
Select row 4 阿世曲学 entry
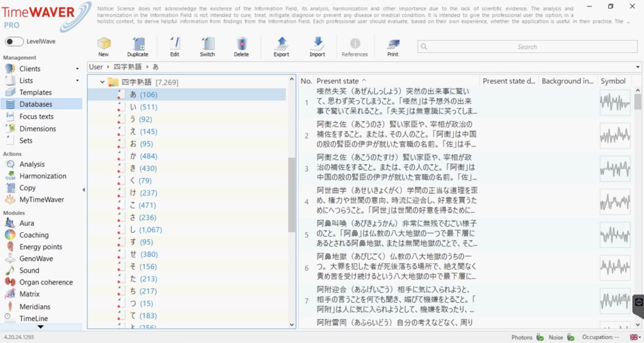(x=465, y=201)
